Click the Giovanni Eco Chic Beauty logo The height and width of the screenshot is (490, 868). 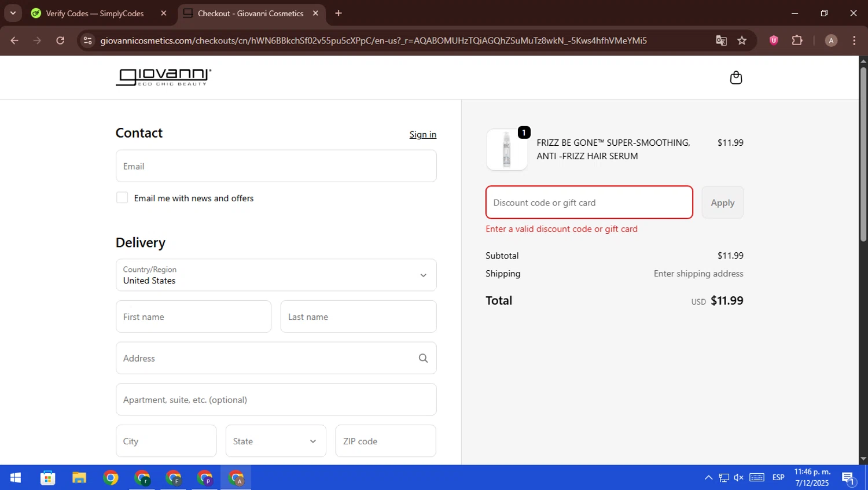163,77
